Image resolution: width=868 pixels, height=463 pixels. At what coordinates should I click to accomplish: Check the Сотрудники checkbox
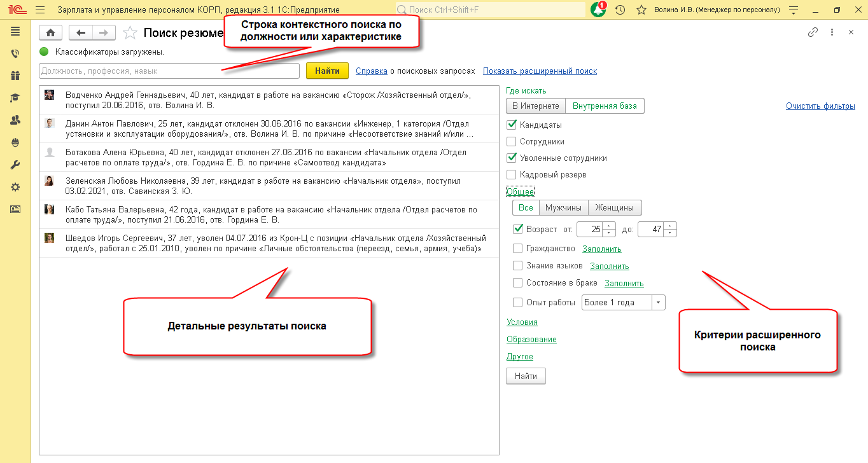511,142
